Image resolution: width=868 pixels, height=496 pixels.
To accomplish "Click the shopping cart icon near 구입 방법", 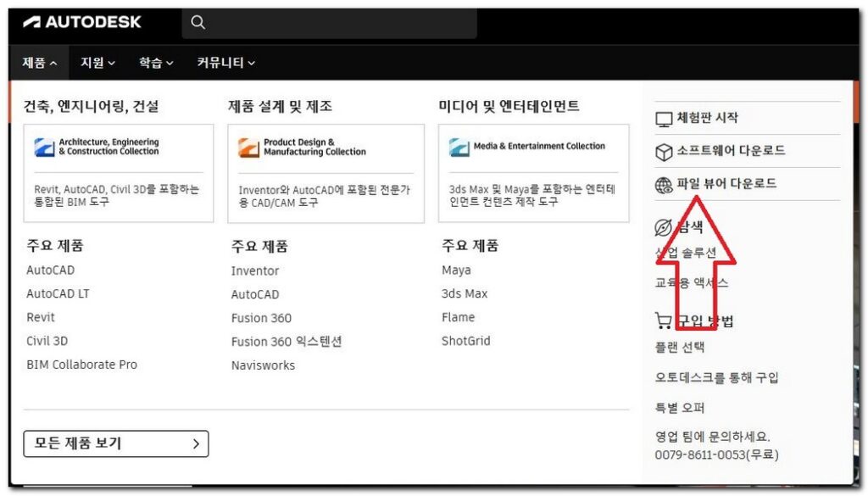I will [662, 320].
